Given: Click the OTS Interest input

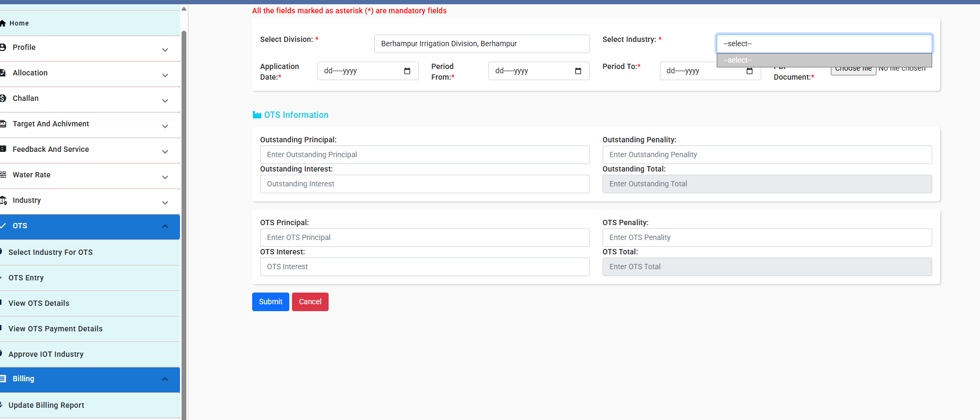Looking at the screenshot, I should tap(425, 267).
